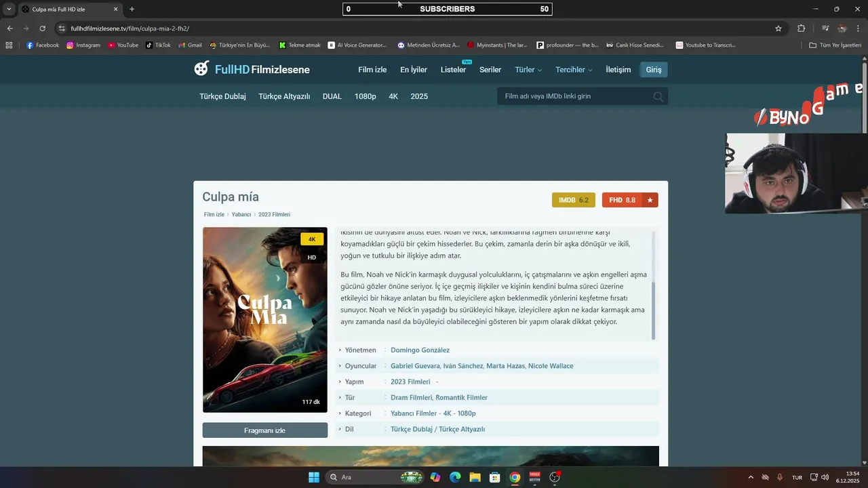Click the Chrome icon in the taskbar
868x488 pixels.
point(515,477)
